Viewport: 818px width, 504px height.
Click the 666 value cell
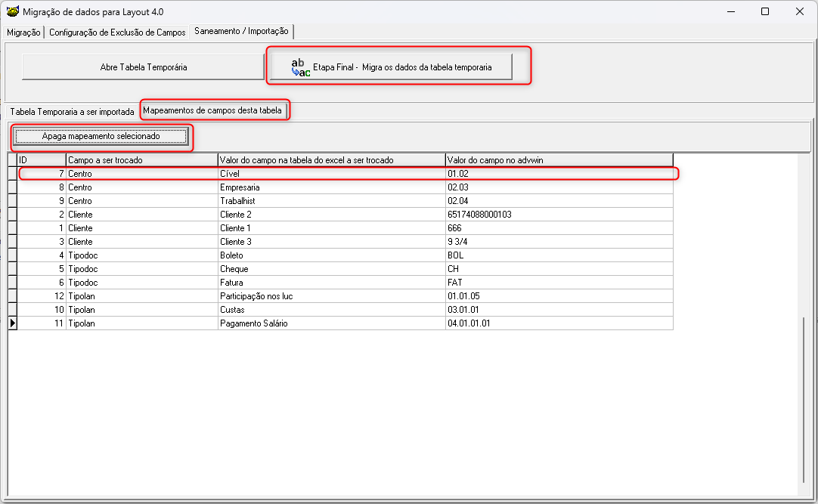(x=559, y=227)
